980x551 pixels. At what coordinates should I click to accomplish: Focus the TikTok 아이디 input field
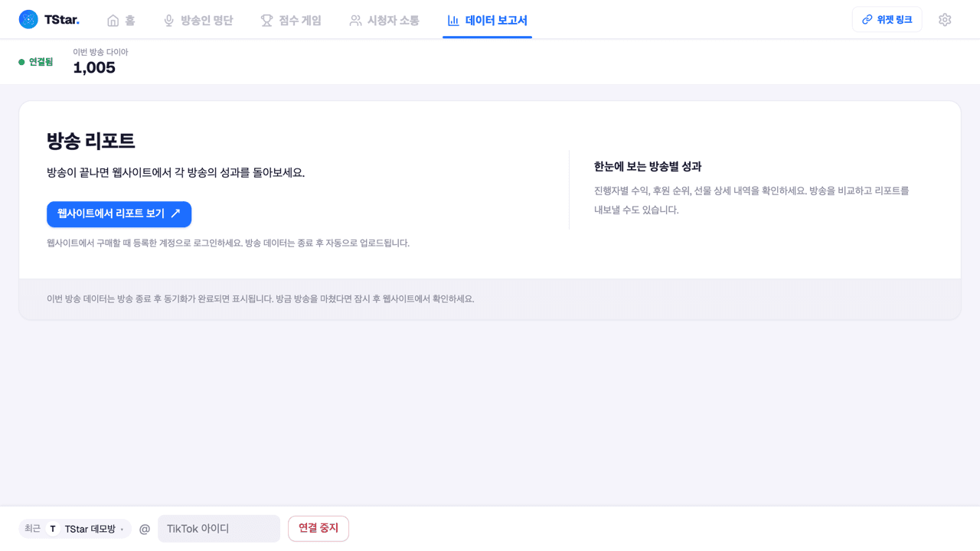coord(219,529)
